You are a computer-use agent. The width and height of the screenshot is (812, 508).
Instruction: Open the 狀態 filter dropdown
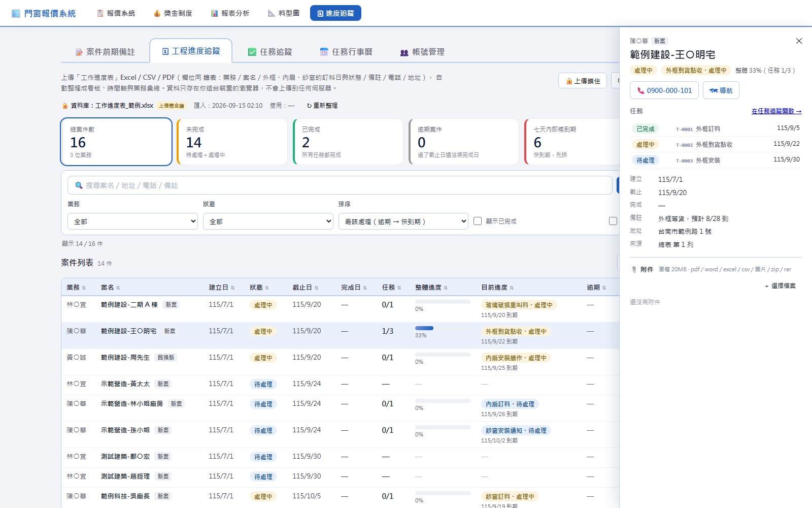pos(268,221)
